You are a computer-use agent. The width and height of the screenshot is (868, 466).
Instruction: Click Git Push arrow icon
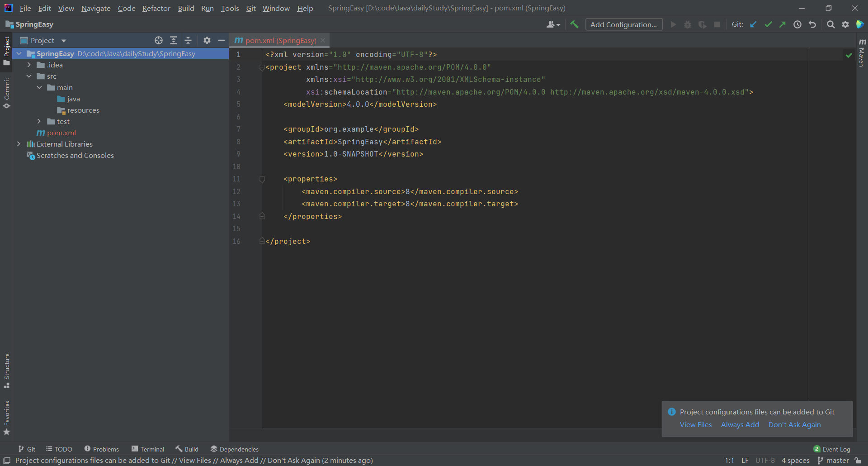pyautogui.click(x=783, y=24)
